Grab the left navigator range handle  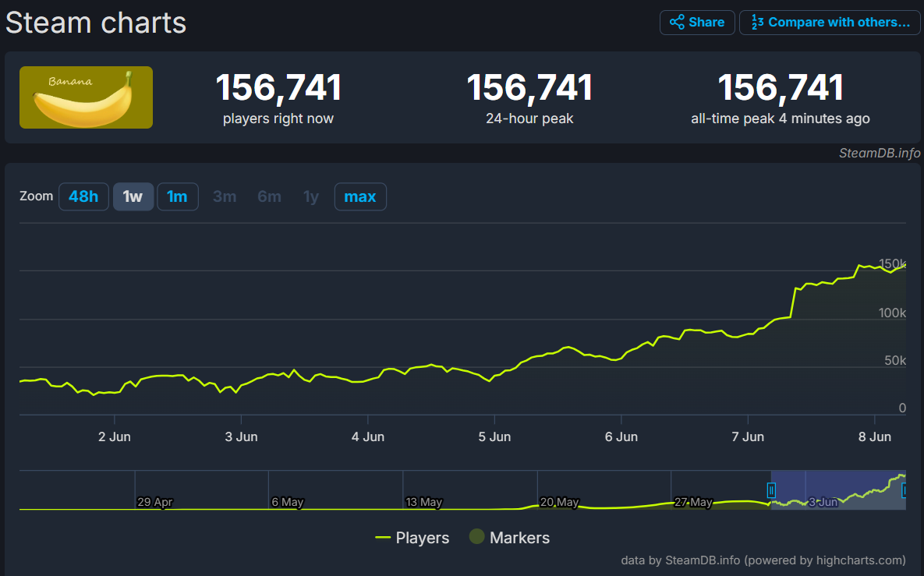(771, 490)
